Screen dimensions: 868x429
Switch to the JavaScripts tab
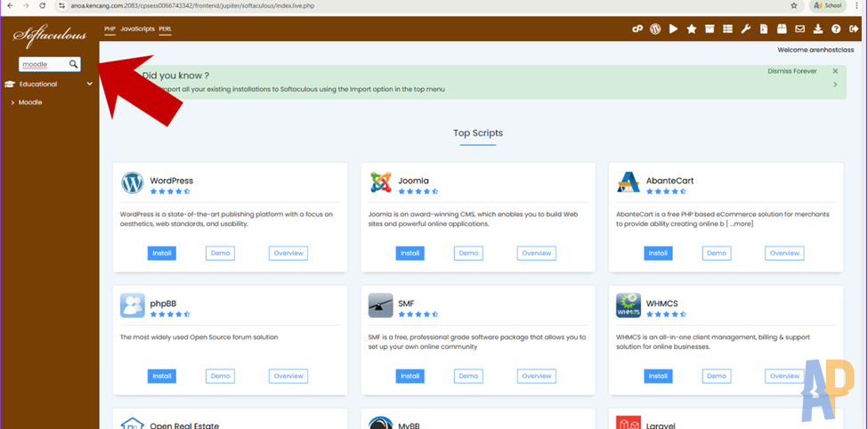pyautogui.click(x=137, y=28)
